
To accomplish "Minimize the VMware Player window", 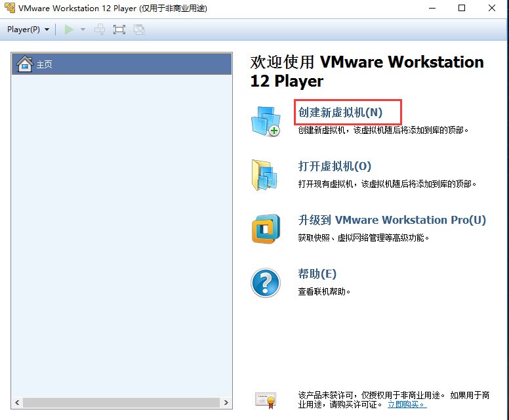I will pyautogui.click(x=432, y=8).
